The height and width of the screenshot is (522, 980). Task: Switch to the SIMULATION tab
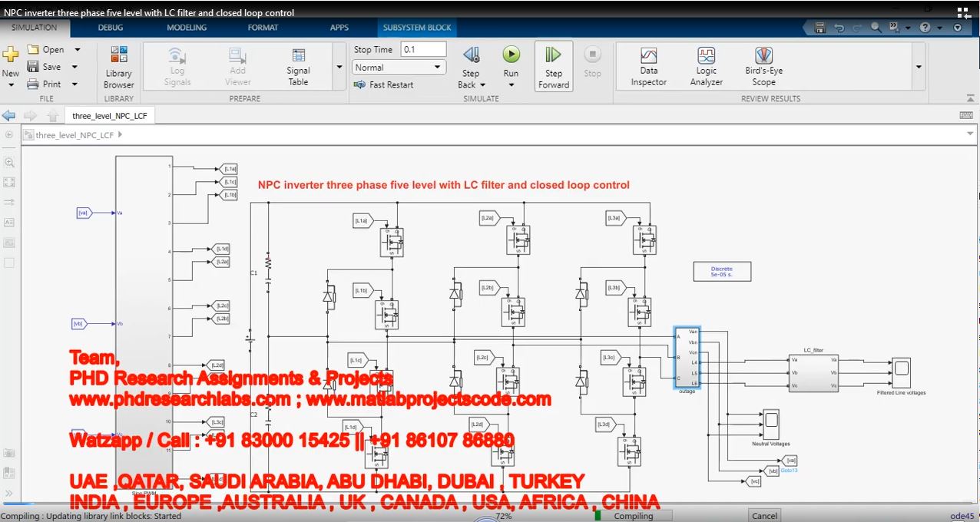35,28
